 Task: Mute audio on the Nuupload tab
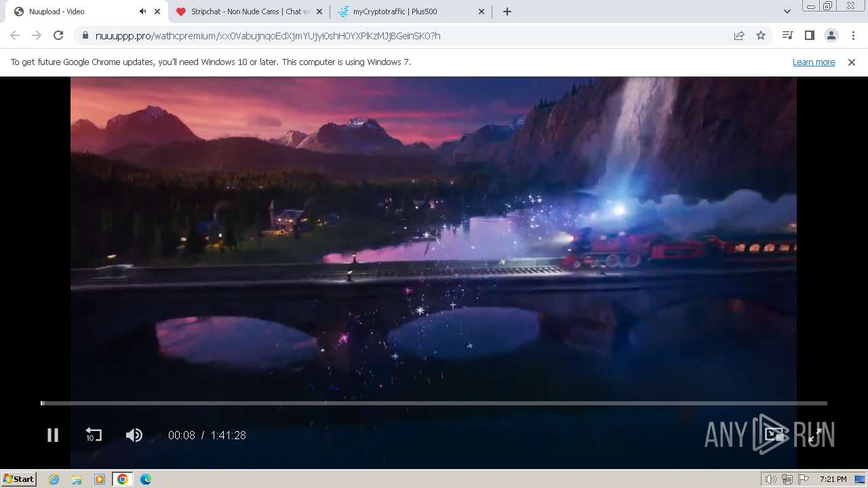[x=142, y=12]
